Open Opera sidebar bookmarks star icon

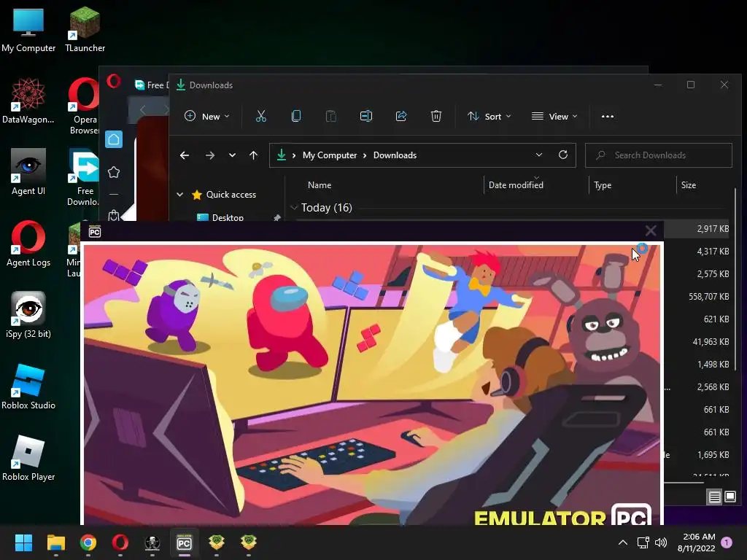coord(114,172)
